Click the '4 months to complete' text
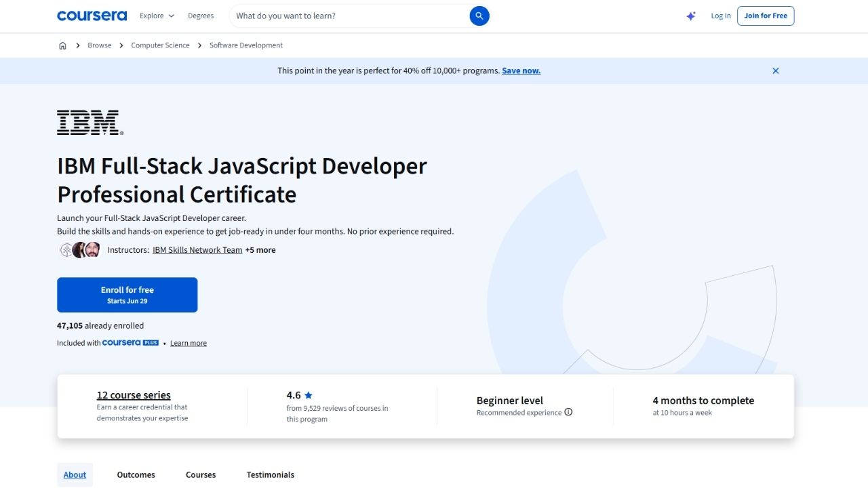 click(703, 401)
